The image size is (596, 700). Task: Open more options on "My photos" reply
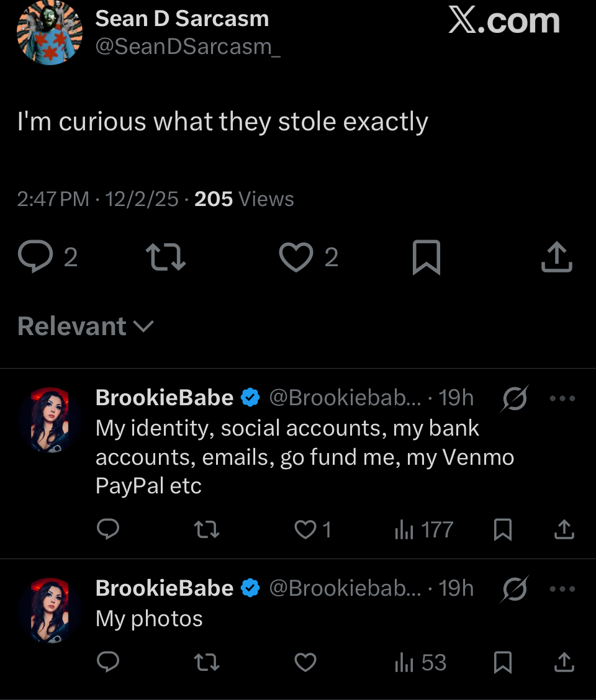point(562,588)
